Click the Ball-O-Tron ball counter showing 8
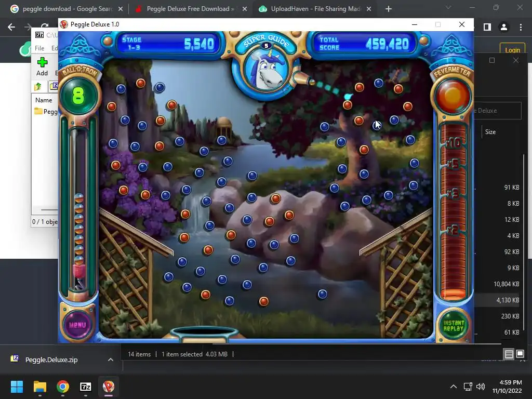 coord(78,96)
